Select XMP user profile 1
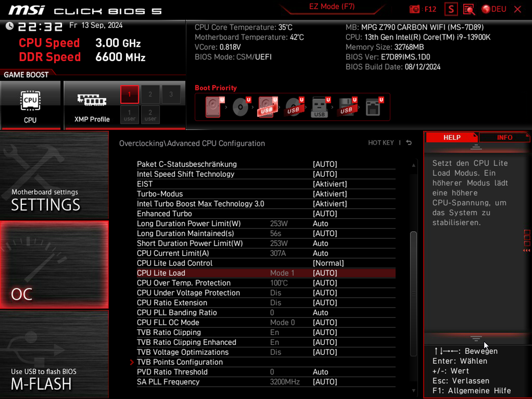 click(129, 115)
